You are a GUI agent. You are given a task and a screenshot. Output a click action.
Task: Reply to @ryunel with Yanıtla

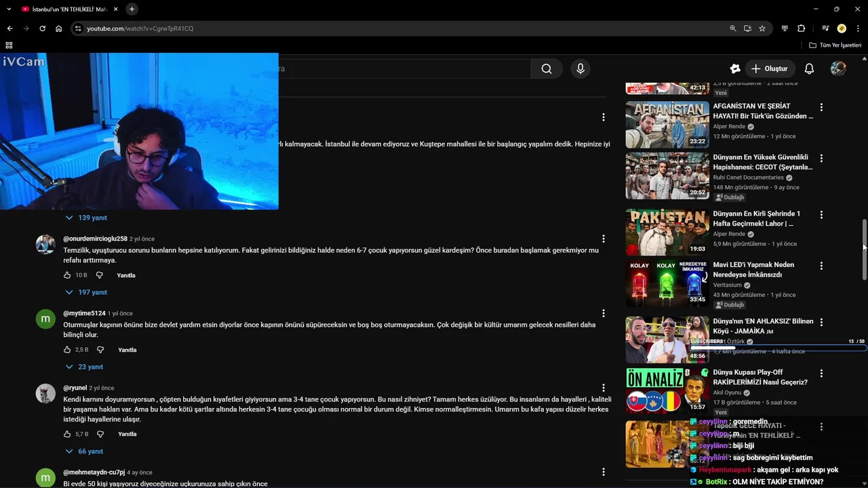click(x=127, y=434)
